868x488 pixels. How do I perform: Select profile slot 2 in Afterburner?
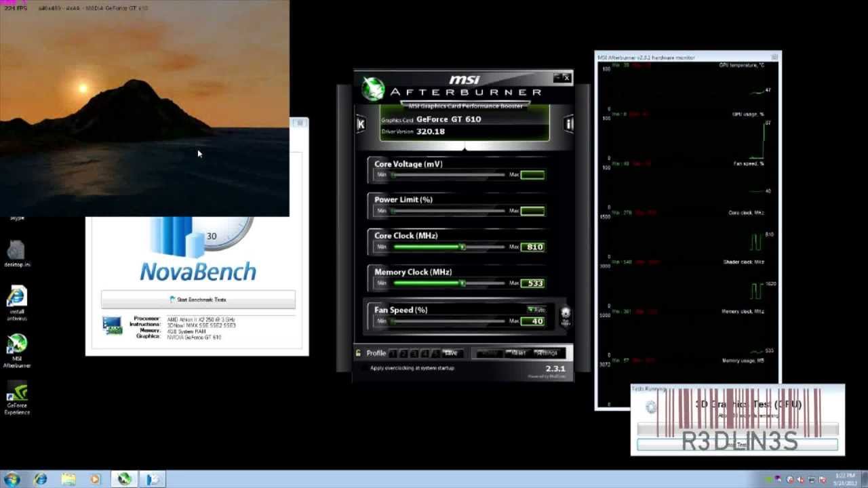[x=403, y=353]
